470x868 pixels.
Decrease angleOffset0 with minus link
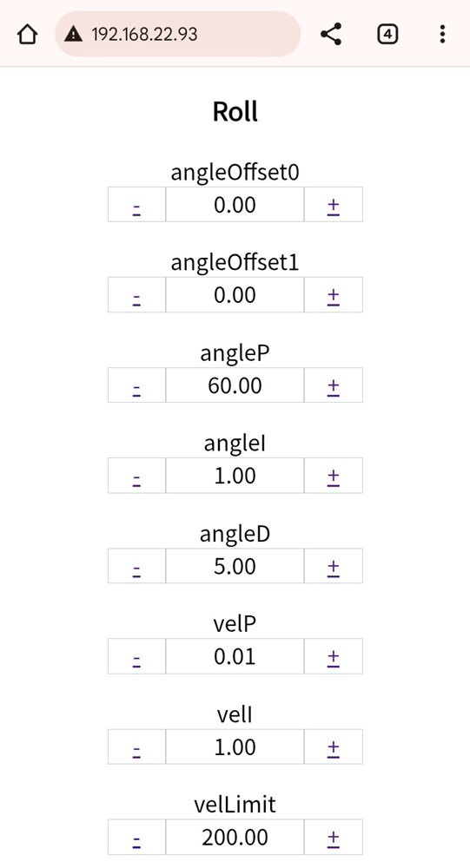[137, 209]
